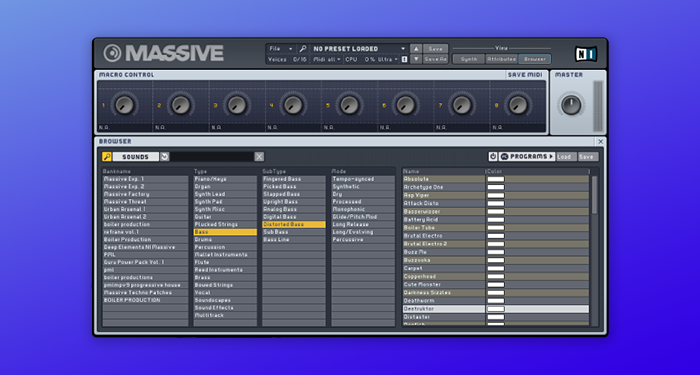This screenshot has height=375, width=700.
Task: Select Deep Elements NI Massive bank
Action: [x=146, y=247]
